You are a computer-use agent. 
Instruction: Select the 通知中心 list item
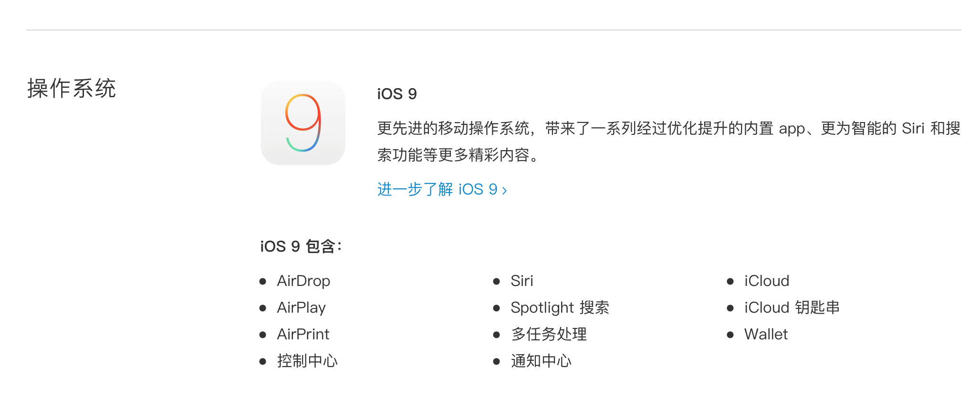click(541, 361)
